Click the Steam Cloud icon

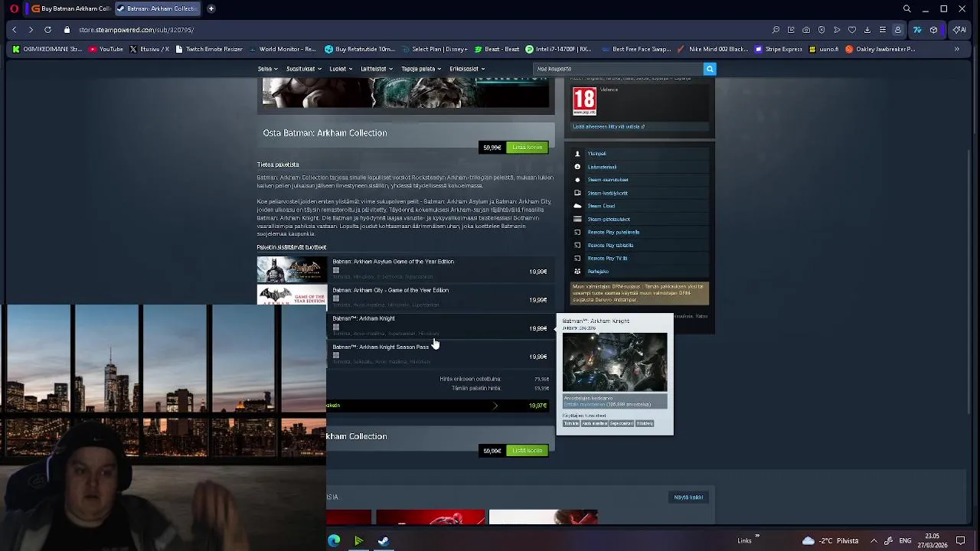578,206
